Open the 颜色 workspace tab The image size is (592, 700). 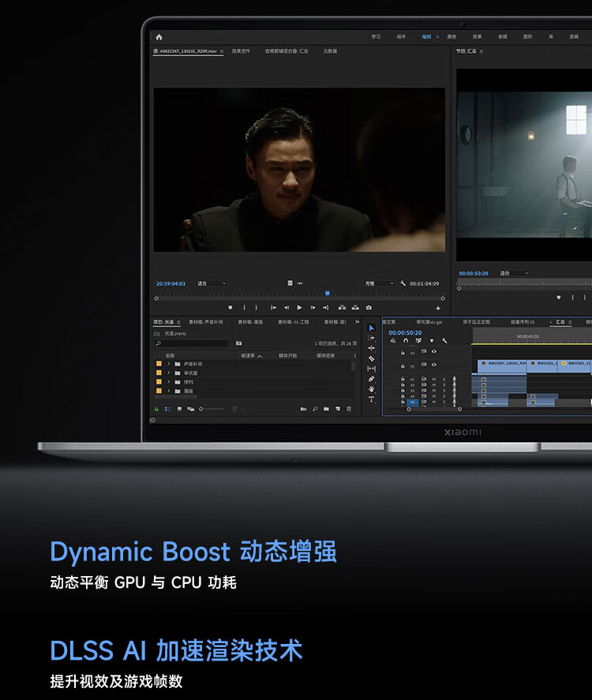coord(451,36)
